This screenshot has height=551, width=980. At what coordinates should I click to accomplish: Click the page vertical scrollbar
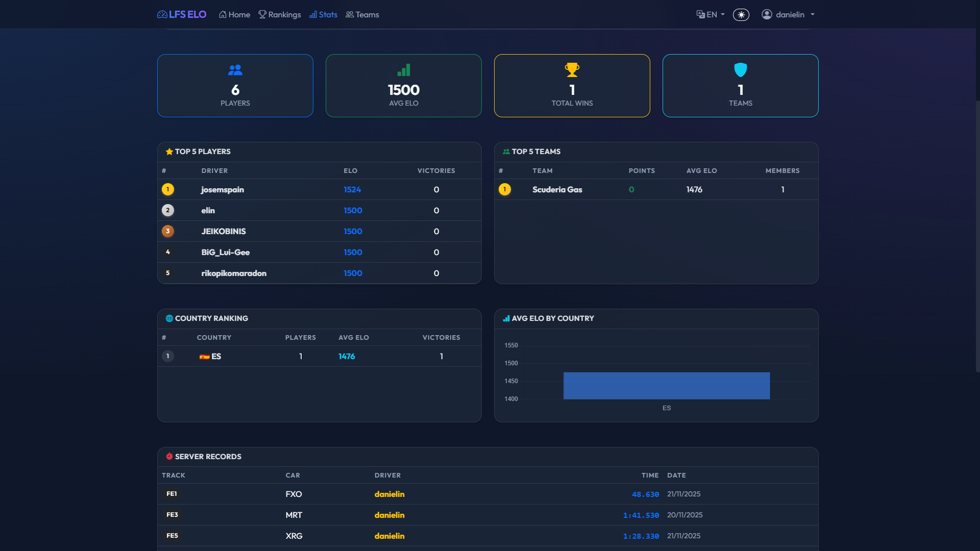(x=977, y=235)
